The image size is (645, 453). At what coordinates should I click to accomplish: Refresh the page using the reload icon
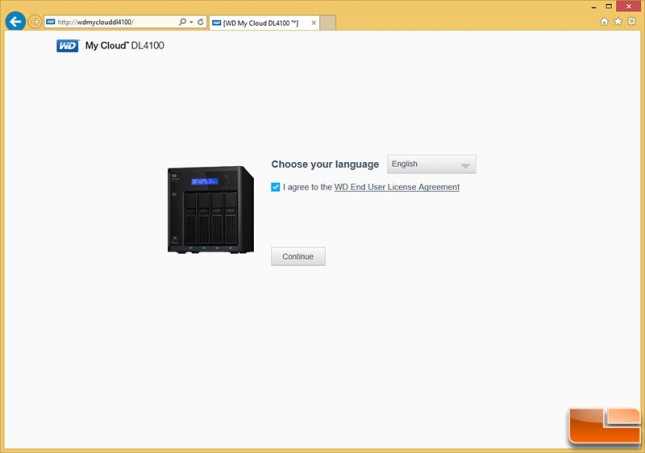[200, 22]
